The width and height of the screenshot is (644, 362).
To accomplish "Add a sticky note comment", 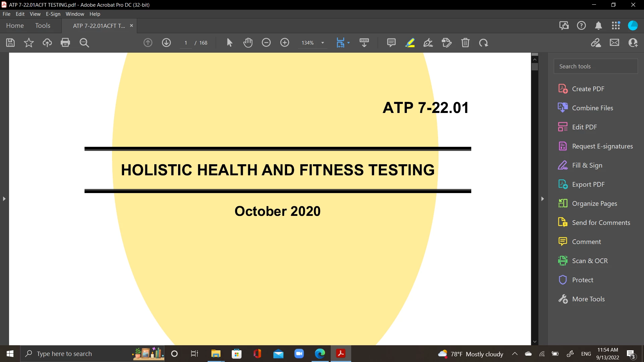I will [x=391, y=43].
